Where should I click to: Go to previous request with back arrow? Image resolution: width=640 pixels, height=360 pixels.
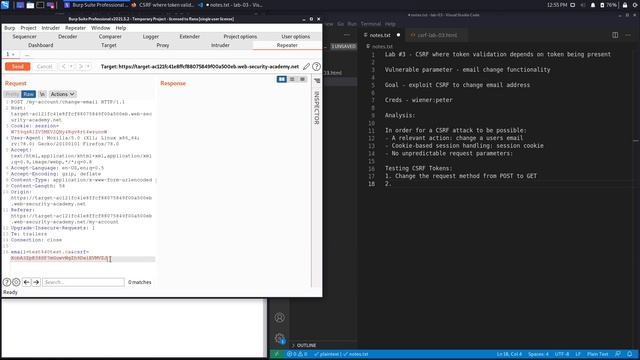[x=64, y=67]
